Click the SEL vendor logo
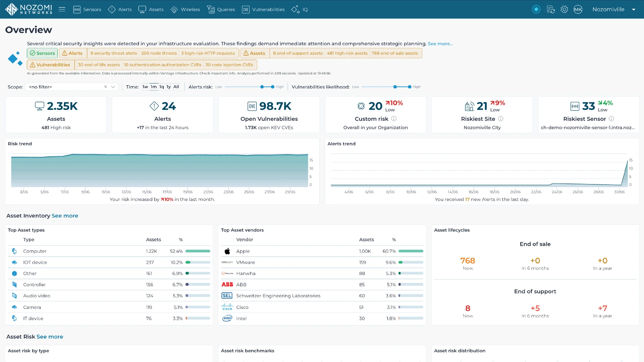The height and width of the screenshot is (362, 644). [227, 296]
